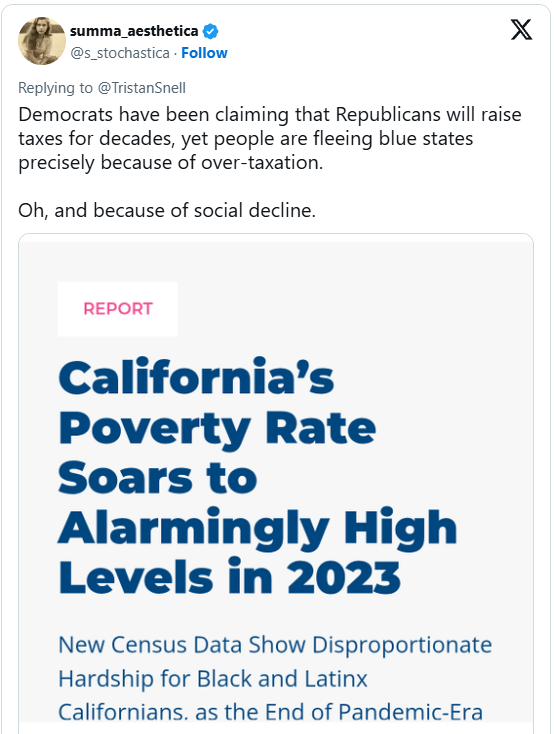The image size is (554, 734).
Task: Open the summa_aesthetica display name
Action: tap(134, 31)
